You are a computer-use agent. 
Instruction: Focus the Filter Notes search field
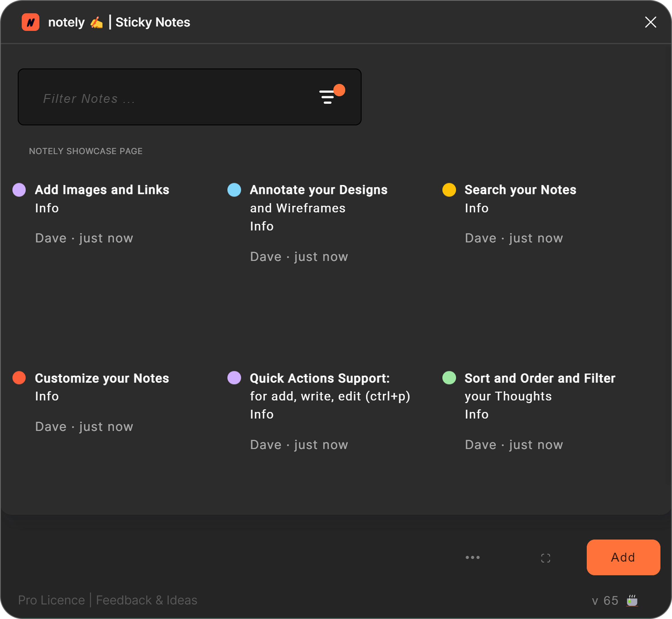click(167, 98)
